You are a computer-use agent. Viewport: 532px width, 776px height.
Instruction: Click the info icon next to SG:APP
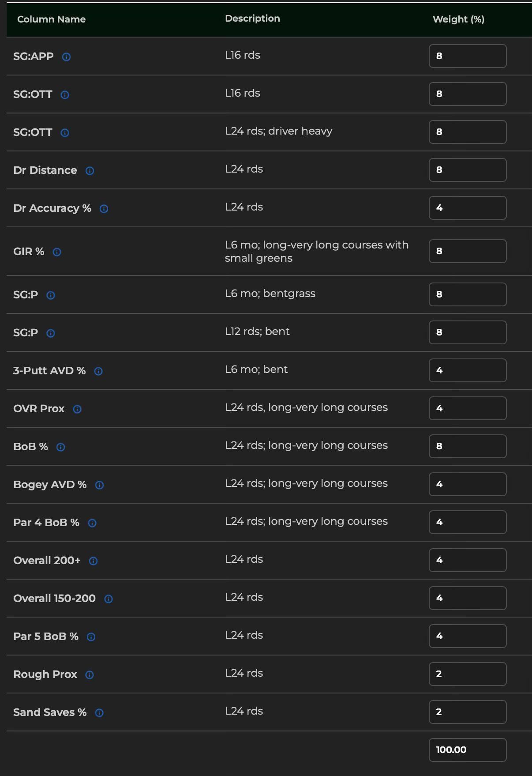66,57
